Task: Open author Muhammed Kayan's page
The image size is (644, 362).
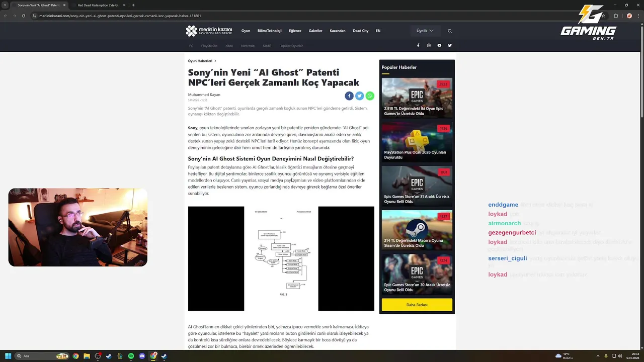Action: coord(204,95)
